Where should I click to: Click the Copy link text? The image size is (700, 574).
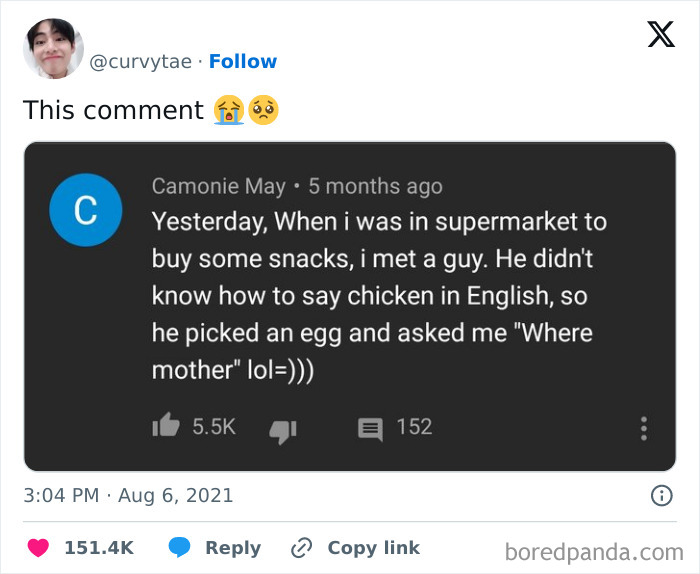[x=374, y=548]
